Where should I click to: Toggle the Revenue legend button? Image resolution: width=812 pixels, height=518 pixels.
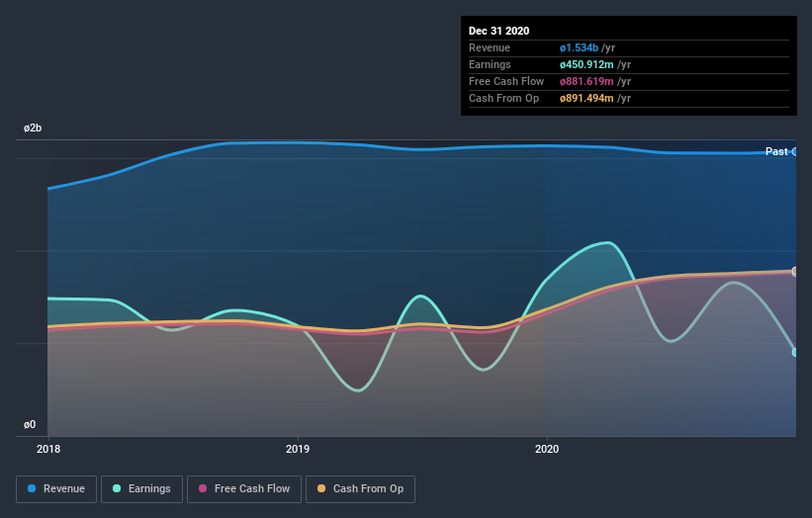coord(56,489)
